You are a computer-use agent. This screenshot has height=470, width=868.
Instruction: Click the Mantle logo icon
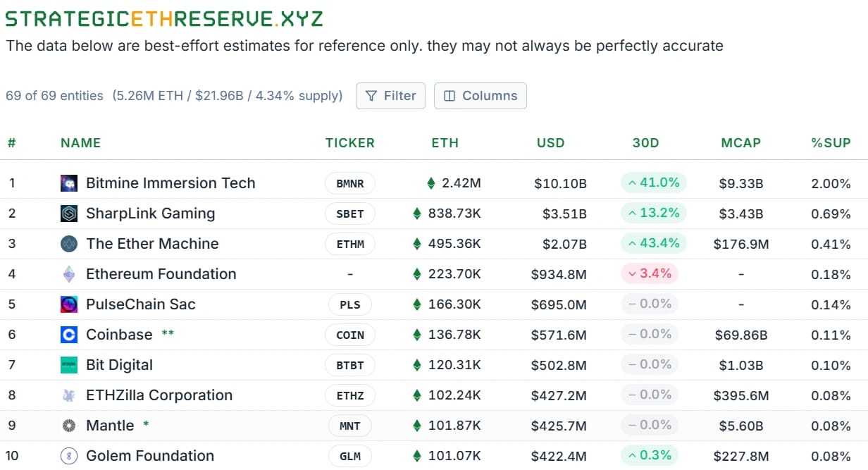[68, 426]
